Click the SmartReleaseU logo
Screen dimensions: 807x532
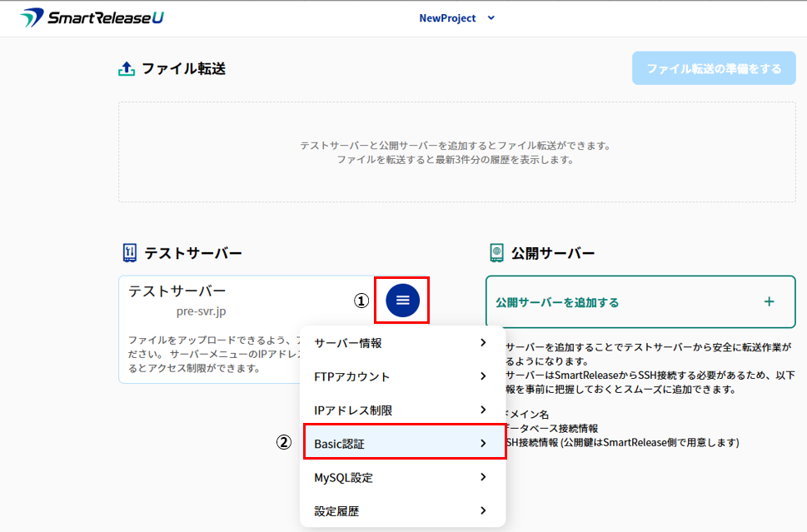pyautogui.click(x=92, y=17)
